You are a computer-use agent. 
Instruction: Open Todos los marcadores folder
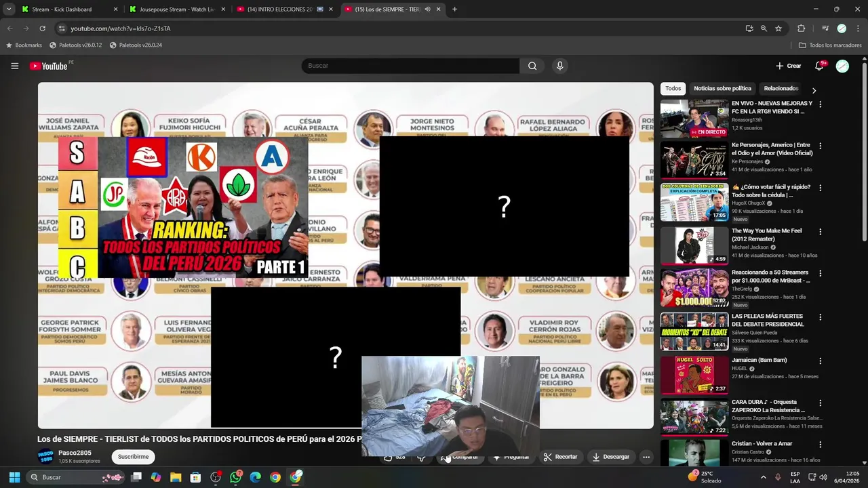coord(830,45)
